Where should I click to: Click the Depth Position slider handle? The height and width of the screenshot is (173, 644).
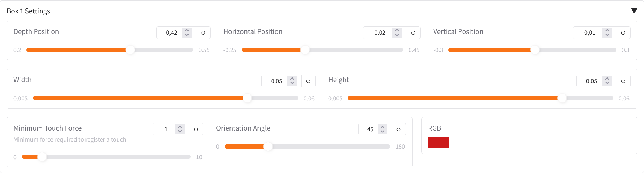click(130, 50)
